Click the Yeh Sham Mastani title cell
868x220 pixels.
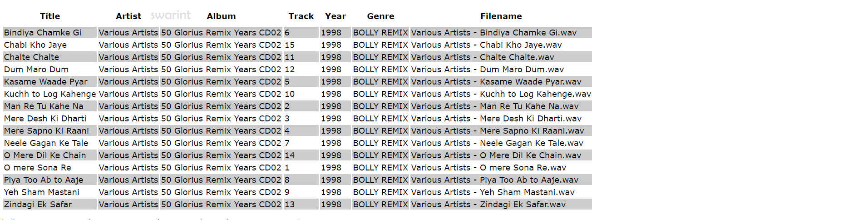click(42, 192)
